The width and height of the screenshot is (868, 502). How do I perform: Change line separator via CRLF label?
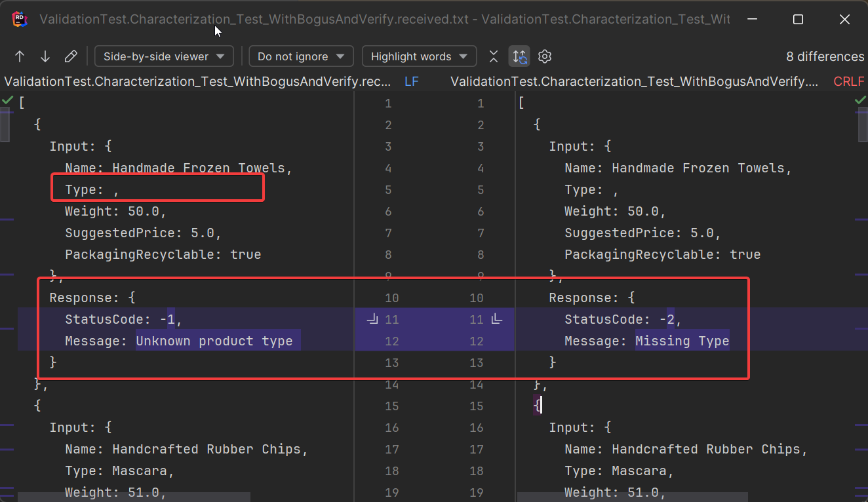tap(848, 81)
